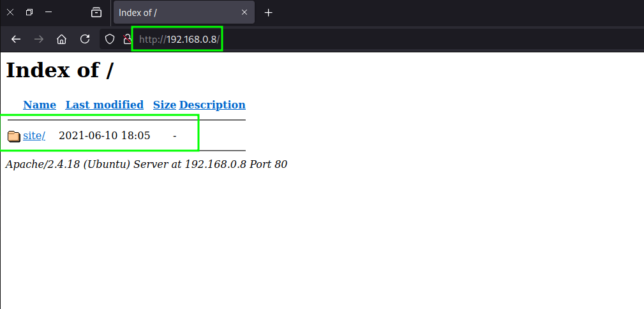Sort the listing by Last modified
The height and width of the screenshot is (309, 644).
(x=104, y=105)
